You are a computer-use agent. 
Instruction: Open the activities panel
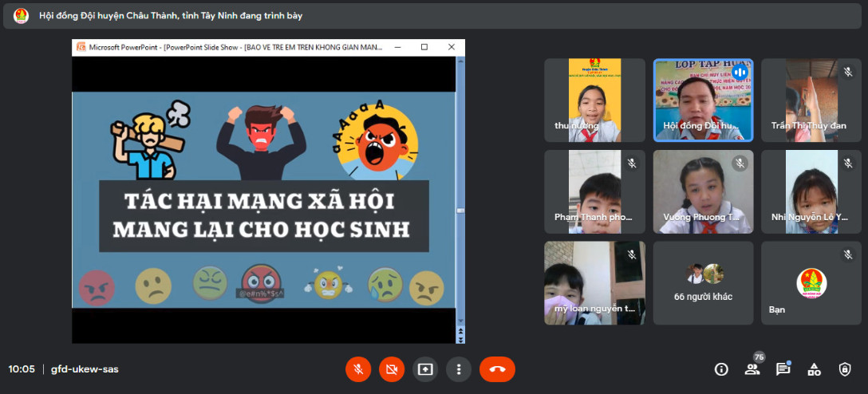pyautogui.click(x=814, y=369)
